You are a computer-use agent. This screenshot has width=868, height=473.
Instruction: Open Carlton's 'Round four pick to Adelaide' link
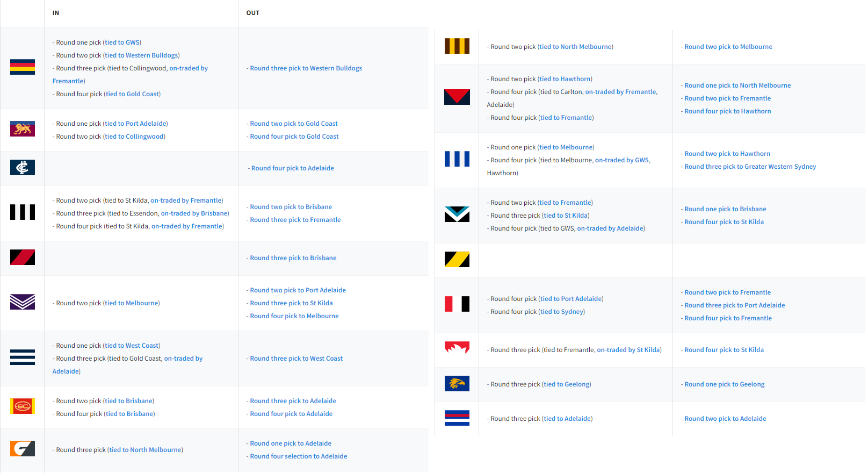(x=293, y=168)
